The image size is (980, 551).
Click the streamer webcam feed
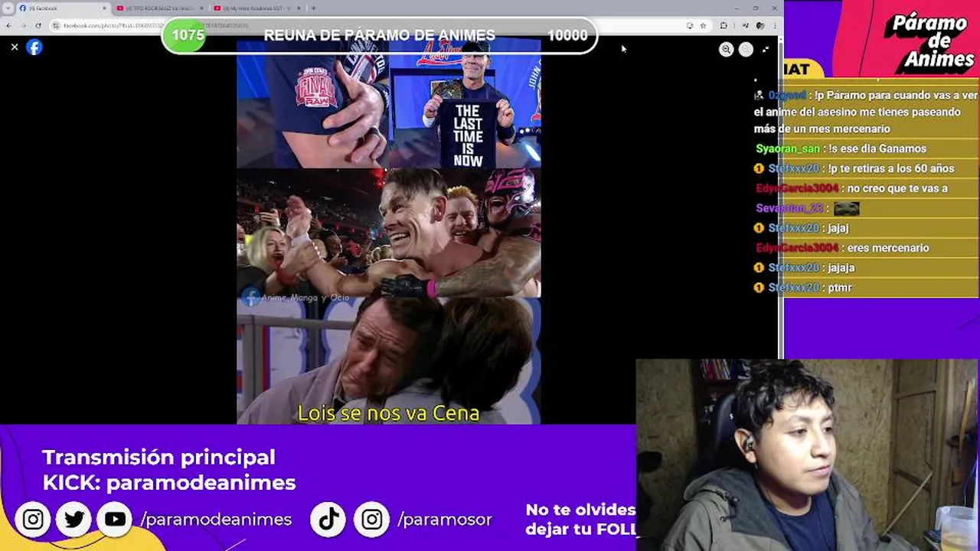pyautogui.click(x=808, y=455)
